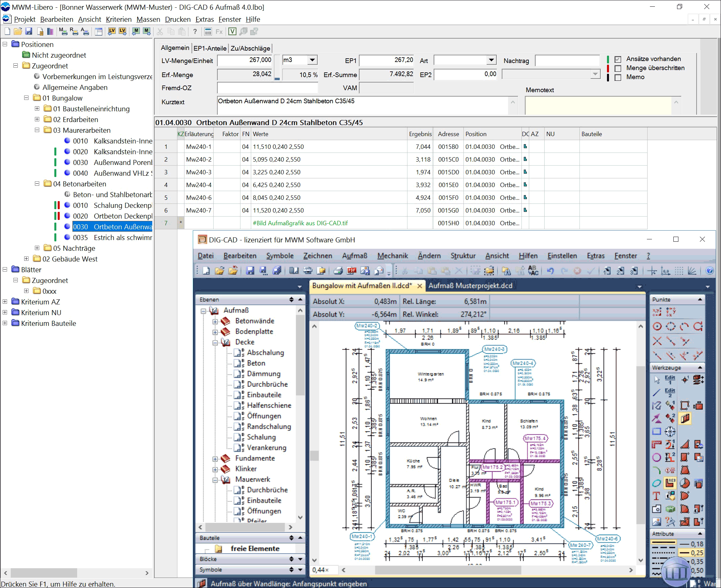
Task: Click the undo arrow in DIG-CAD toolbar
Action: tap(550, 270)
